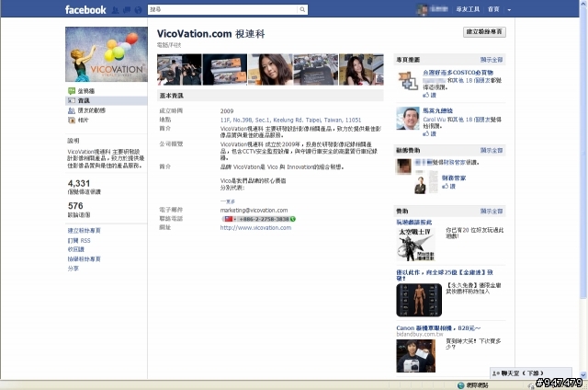Open friend requests icon in top bar
The width and height of the screenshot is (588, 390).
(115, 10)
